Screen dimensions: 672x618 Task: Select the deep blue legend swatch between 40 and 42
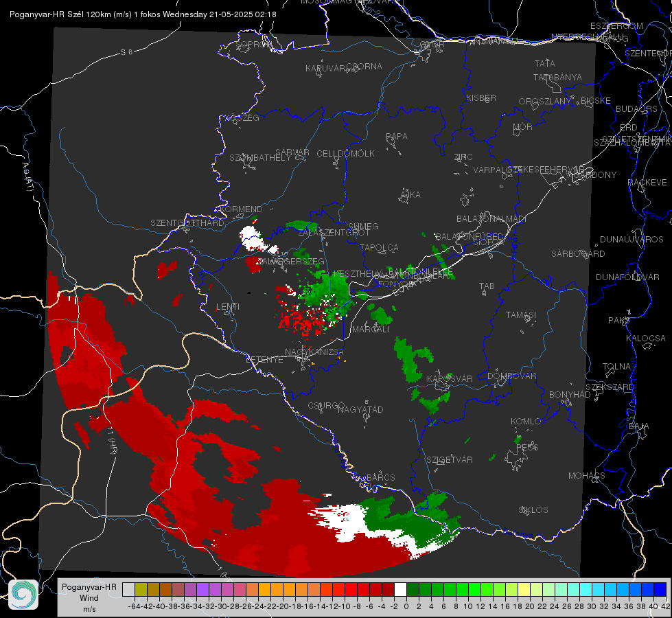[x=660, y=589]
